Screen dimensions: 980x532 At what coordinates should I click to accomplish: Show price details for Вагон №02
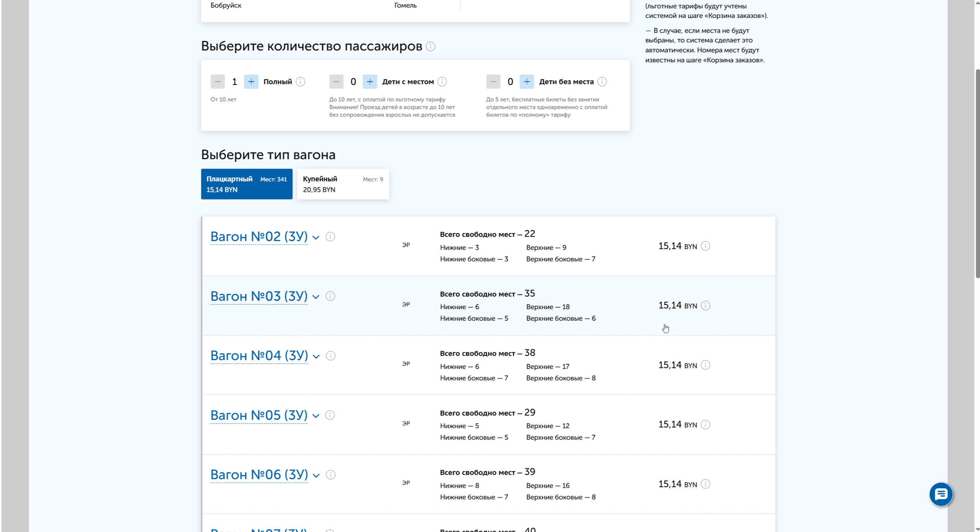click(x=706, y=246)
